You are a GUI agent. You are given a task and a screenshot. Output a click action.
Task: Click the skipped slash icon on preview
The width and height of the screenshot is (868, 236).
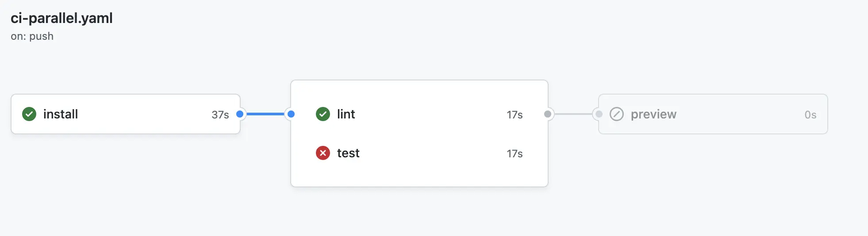pos(617,114)
